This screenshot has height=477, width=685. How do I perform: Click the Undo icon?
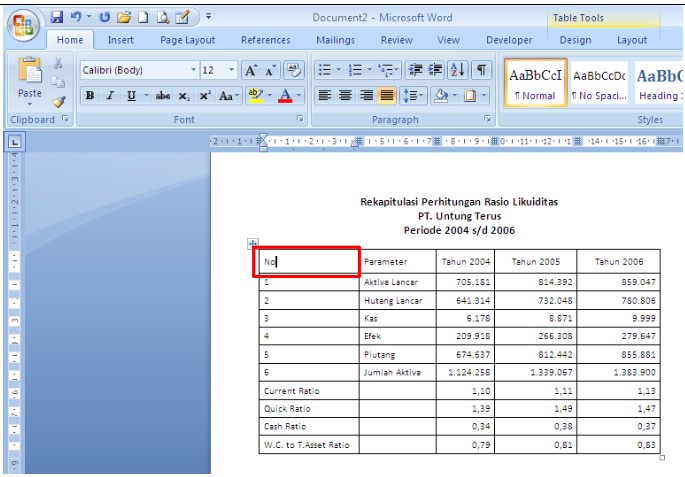click(76, 17)
